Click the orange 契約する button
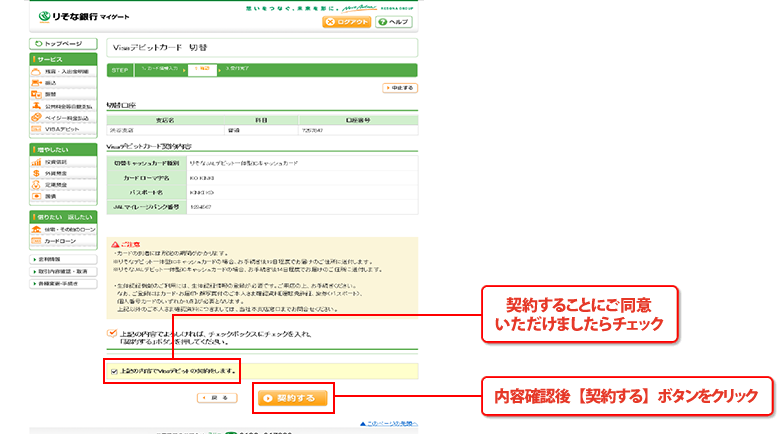The height and width of the screenshot is (434, 777). tap(292, 398)
